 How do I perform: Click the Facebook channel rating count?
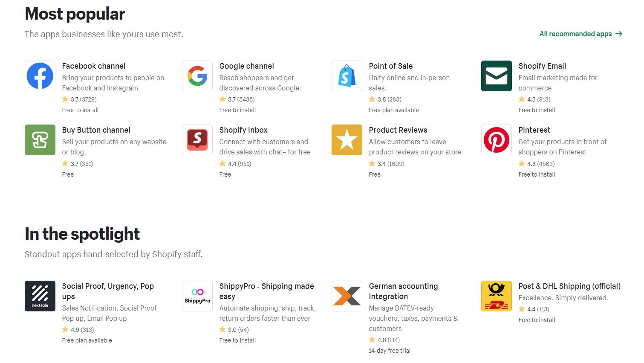(x=88, y=99)
